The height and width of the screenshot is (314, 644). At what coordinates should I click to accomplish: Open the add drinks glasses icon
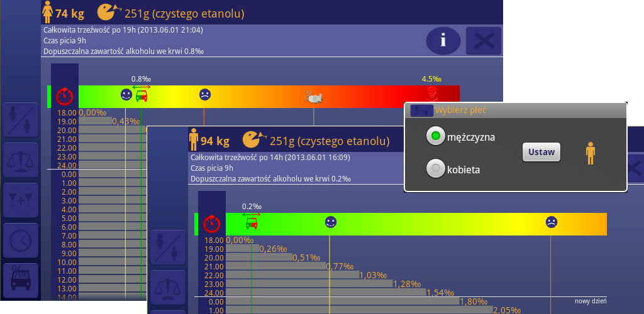click(x=21, y=200)
